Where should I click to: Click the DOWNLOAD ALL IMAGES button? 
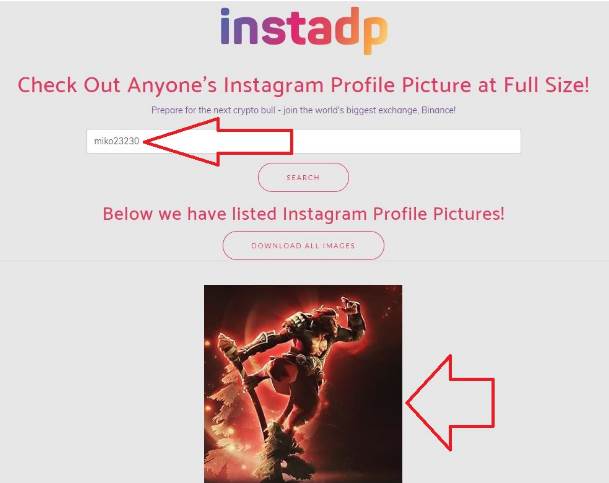[303, 245]
